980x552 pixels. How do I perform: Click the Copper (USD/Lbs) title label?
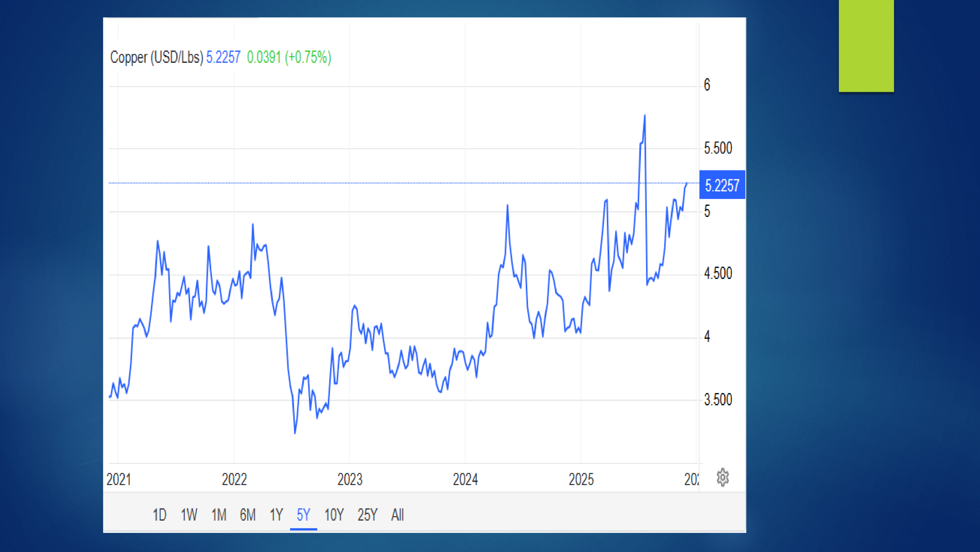[156, 57]
